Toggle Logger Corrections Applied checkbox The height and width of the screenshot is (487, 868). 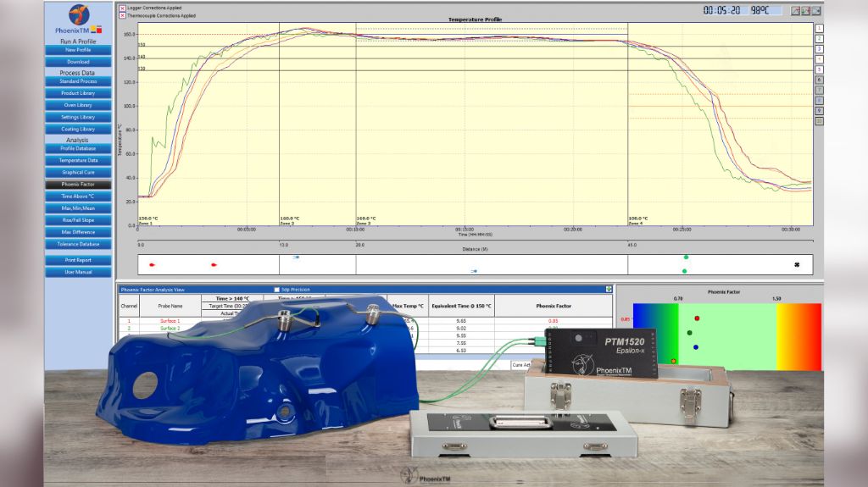pos(122,8)
